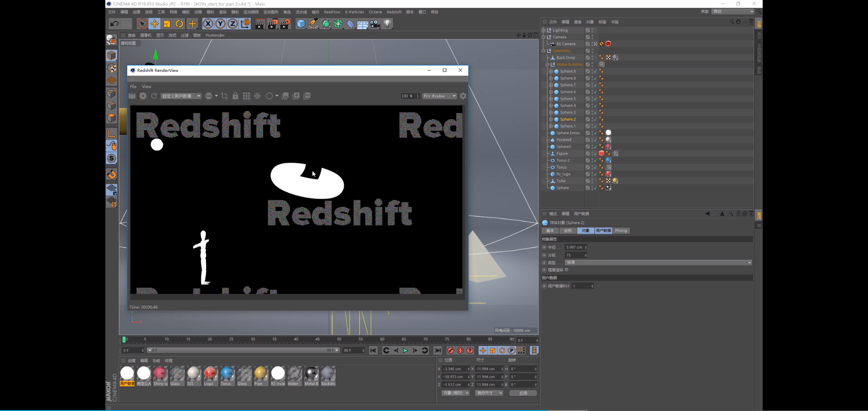Switch to the 坐标 attribute tab
The image size is (868, 411).
(x=568, y=231)
